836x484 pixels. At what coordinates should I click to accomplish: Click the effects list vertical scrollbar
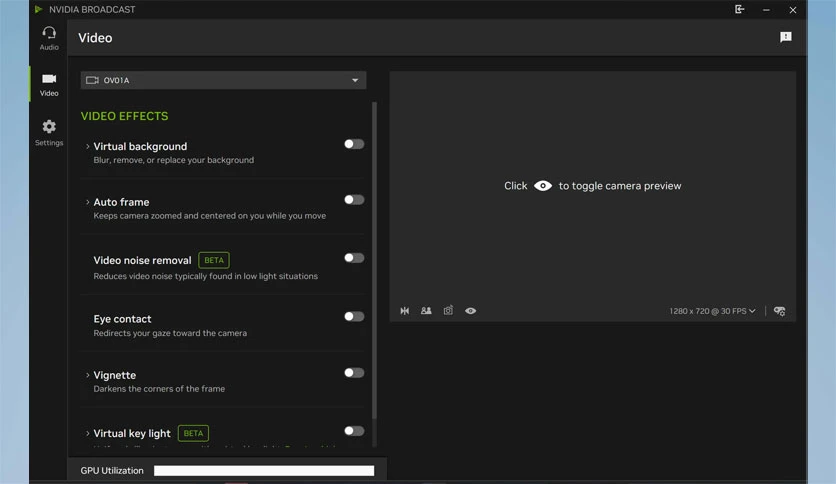(374, 260)
